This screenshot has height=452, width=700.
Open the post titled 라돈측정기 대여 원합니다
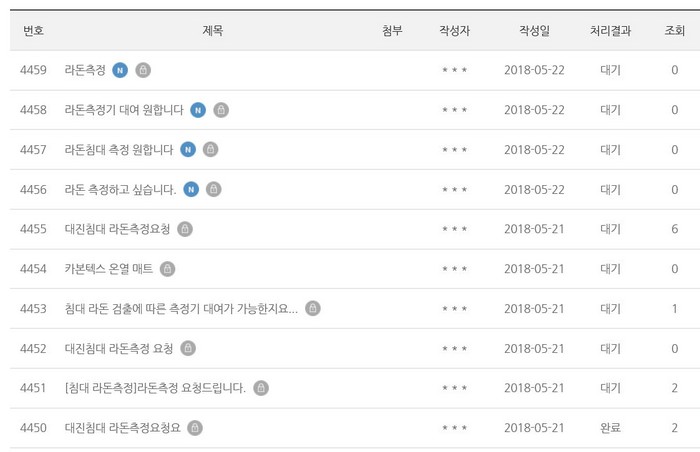[124, 110]
